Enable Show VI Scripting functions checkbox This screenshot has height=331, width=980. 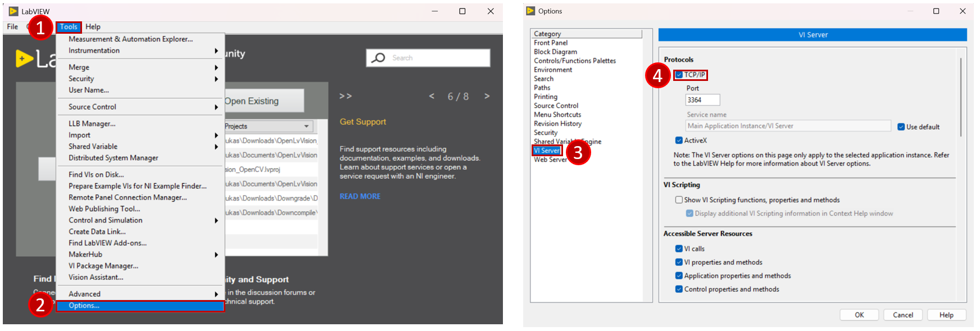[679, 200]
